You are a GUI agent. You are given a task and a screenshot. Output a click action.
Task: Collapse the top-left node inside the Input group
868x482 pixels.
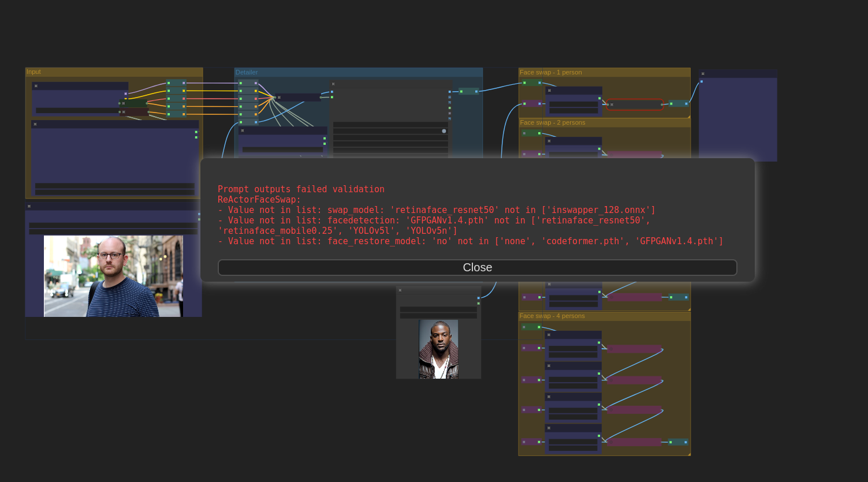[x=36, y=86]
